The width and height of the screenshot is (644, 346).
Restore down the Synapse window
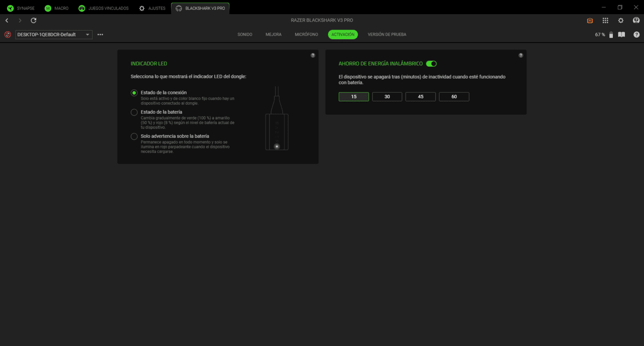point(620,7)
